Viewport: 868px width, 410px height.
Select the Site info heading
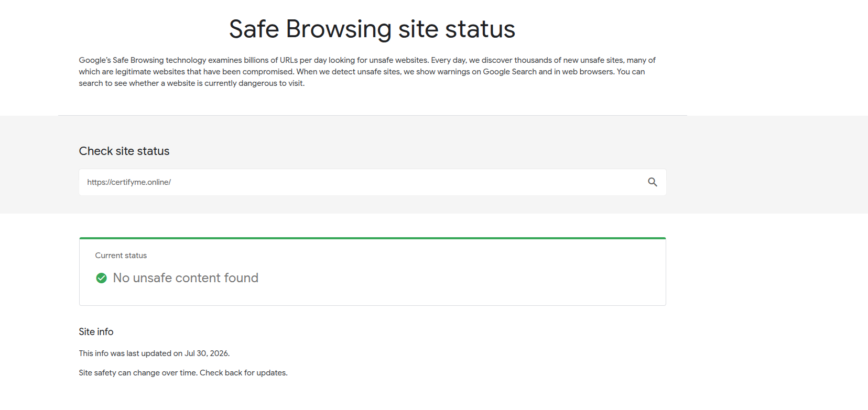point(96,332)
